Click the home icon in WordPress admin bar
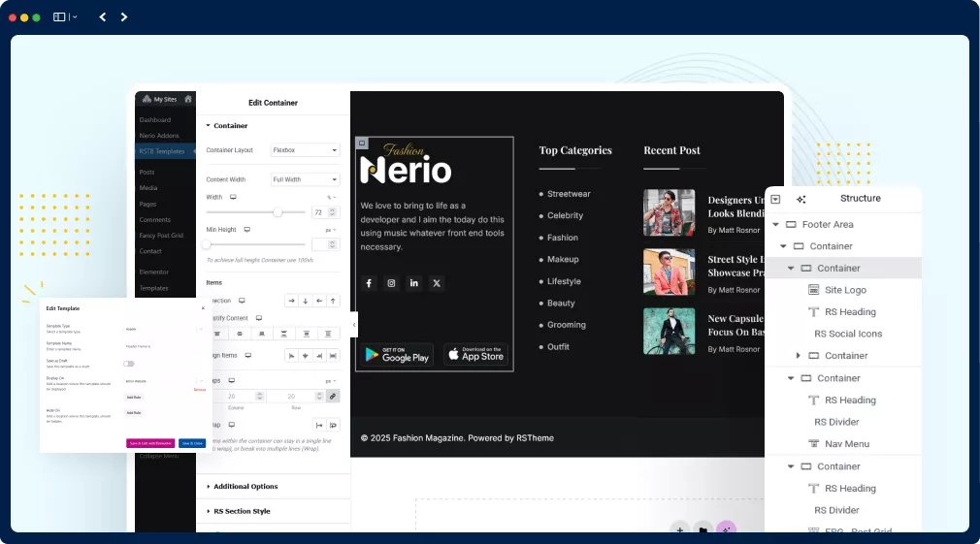This screenshot has height=544, width=980. click(188, 99)
